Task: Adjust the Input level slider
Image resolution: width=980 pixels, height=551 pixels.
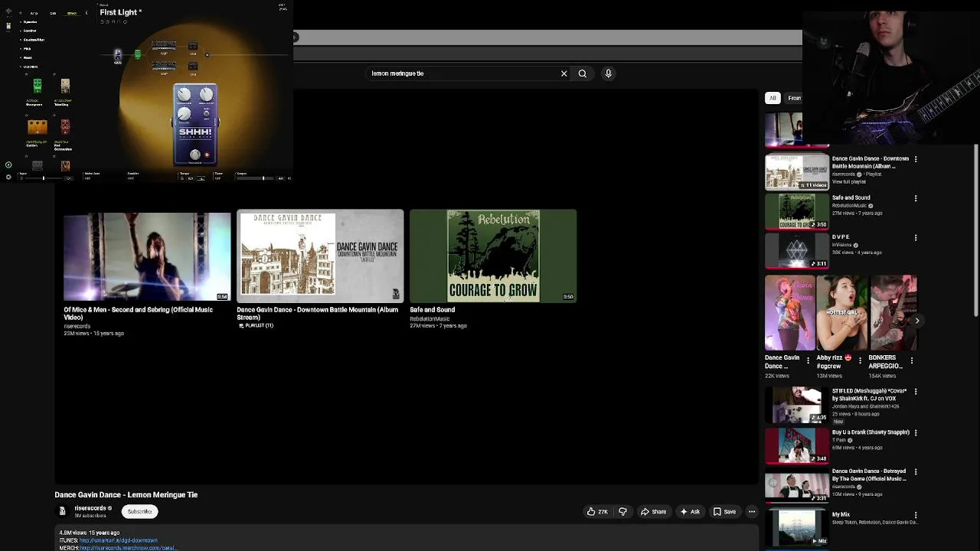Action: [44, 178]
